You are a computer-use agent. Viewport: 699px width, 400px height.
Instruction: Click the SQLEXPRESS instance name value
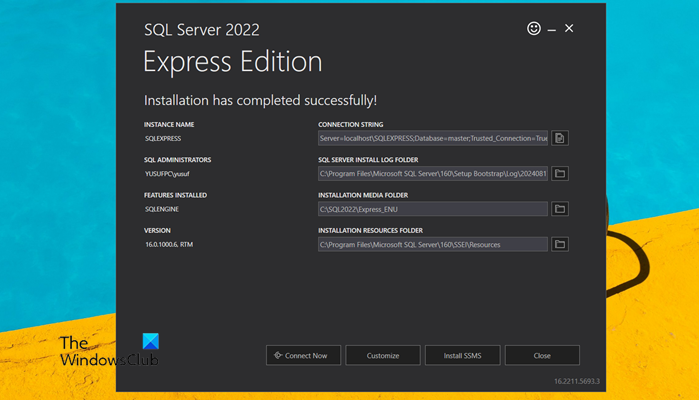[163, 138]
